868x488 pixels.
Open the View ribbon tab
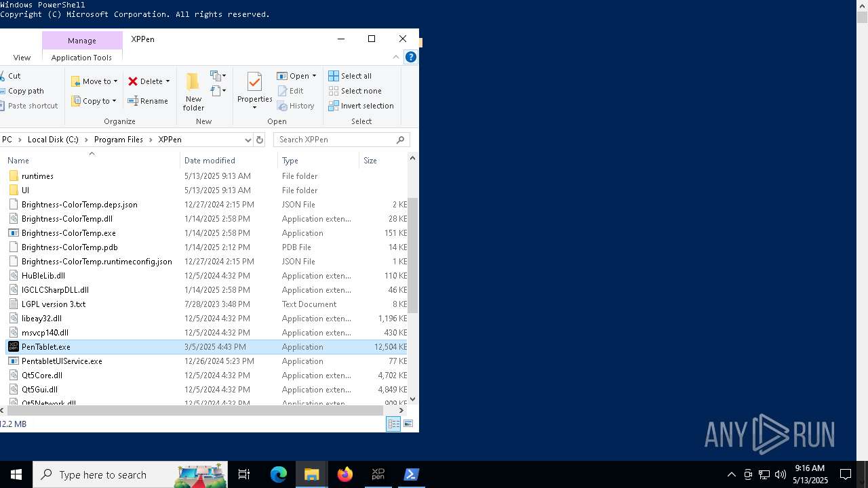point(22,58)
